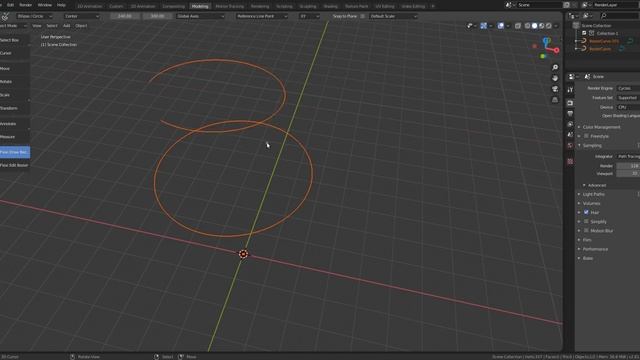Click the pan view hand icon
Image resolution: width=640 pixels, height=360 pixels.
pos(555,78)
